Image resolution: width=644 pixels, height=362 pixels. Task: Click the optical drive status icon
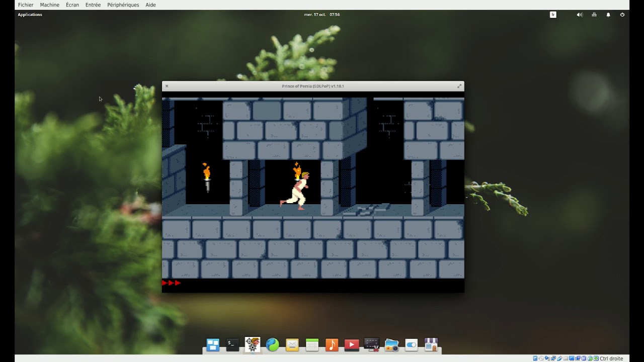tap(541, 358)
